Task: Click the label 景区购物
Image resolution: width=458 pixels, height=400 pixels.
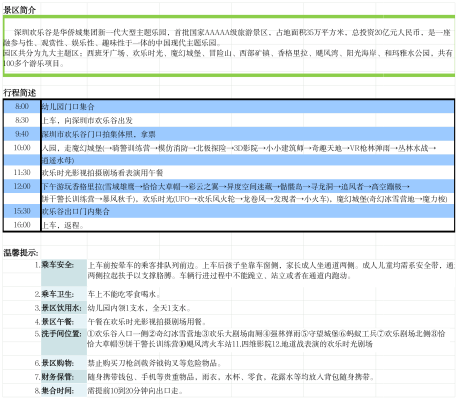Action: (58, 363)
